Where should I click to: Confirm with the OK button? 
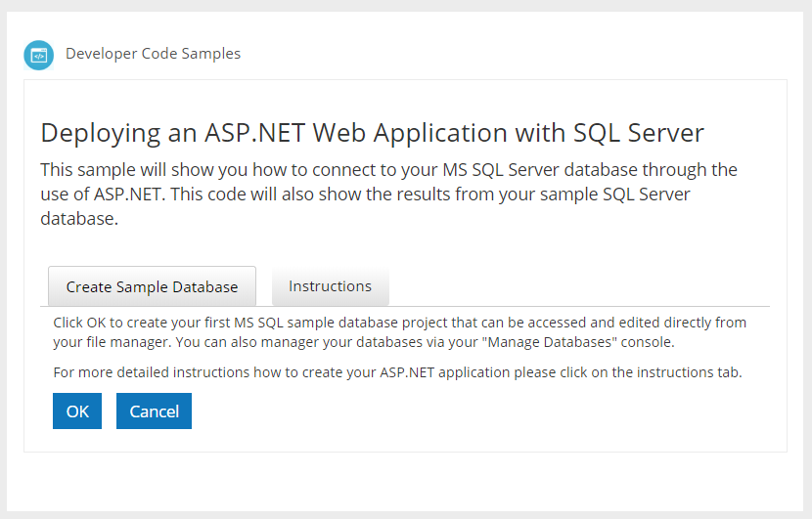[x=77, y=411]
